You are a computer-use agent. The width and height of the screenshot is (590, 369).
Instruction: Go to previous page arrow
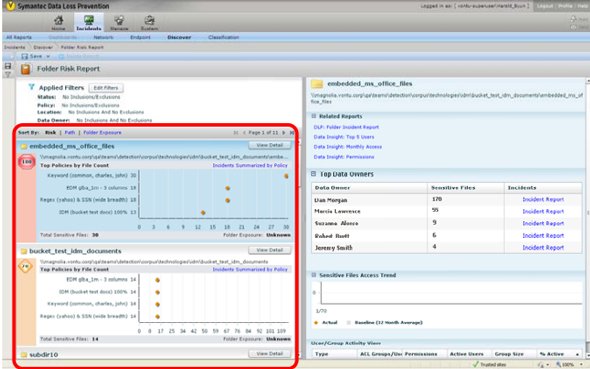pyautogui.click(x=244, y=133)
